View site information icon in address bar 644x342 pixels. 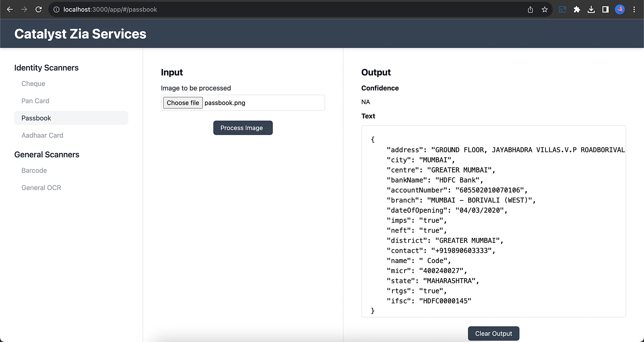pyautogui.click(x=56, y=10)
